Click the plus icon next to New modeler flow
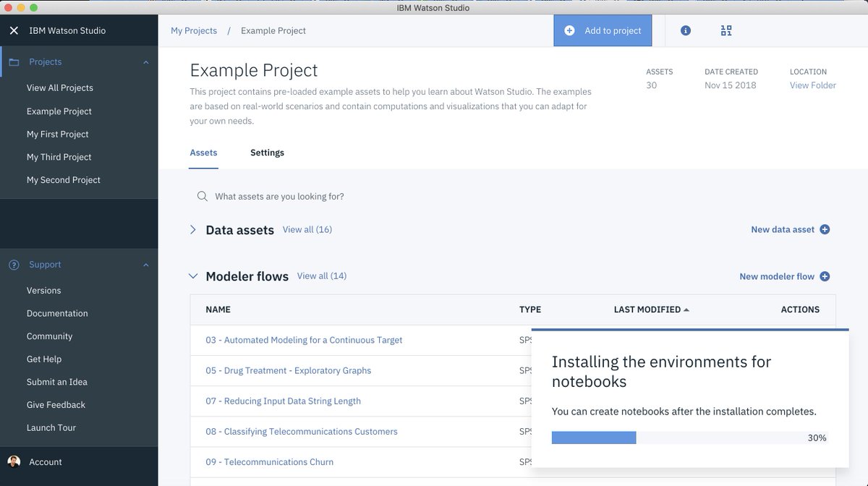 (825, 276)
